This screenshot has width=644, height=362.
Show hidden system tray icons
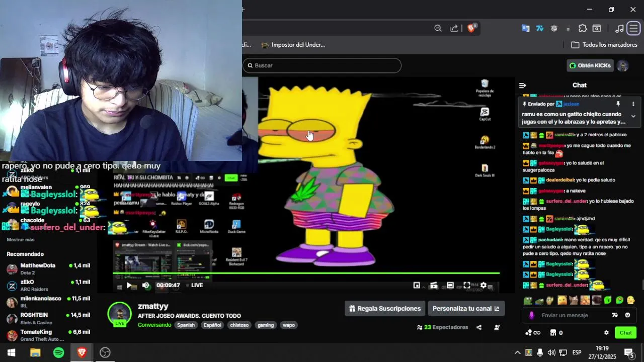[517, 352]
